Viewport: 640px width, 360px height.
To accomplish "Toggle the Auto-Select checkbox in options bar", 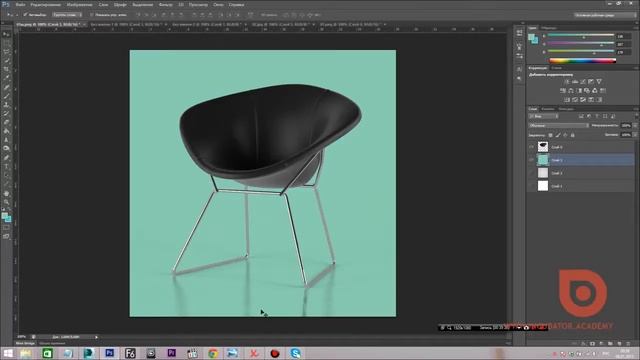I will click(25, 15).
